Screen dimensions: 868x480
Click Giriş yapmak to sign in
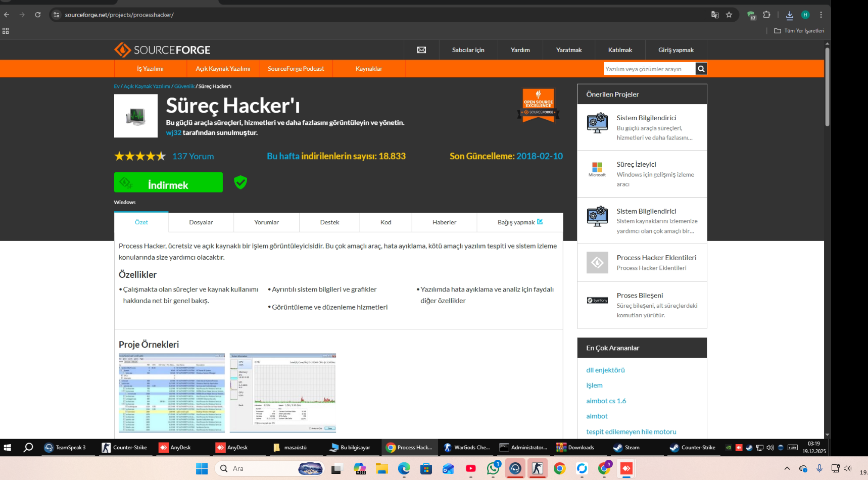pyautogui.click(x=676, y=50)
